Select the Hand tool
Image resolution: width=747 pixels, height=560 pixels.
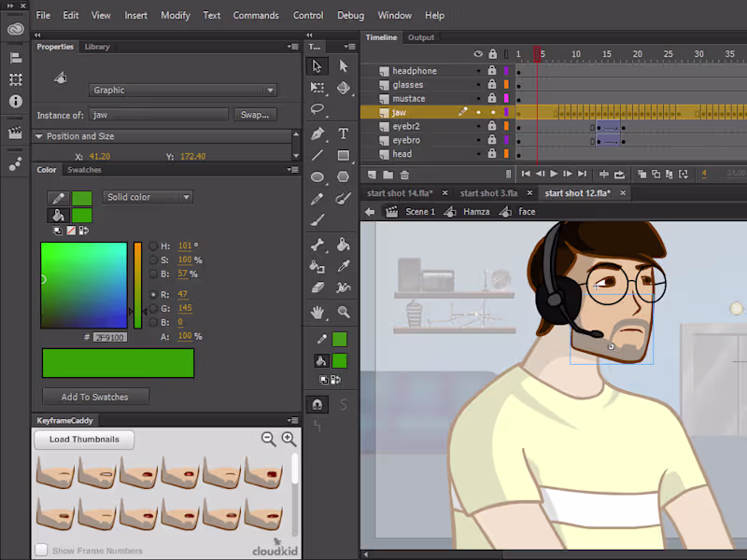pyautogui.click(x=317, y=312)
